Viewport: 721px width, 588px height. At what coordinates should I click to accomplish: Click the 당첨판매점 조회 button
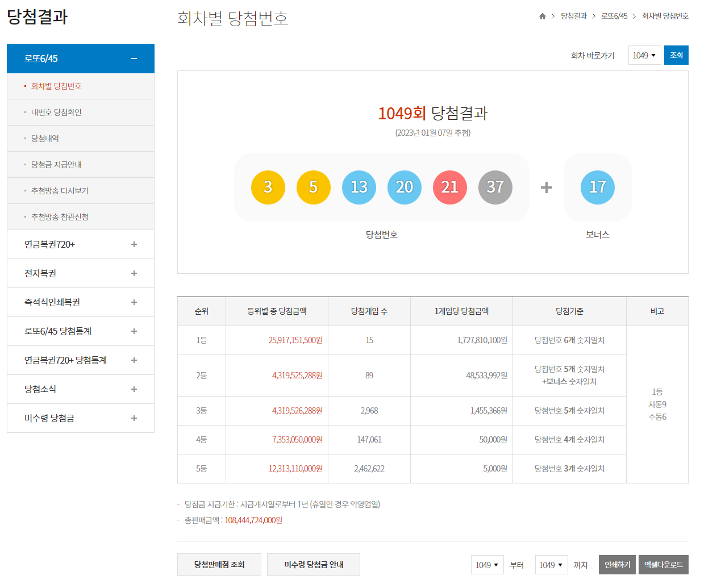click(219, 565)
